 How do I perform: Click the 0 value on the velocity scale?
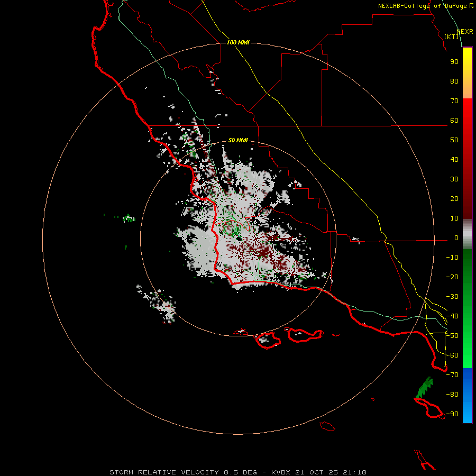coord(456,238)
